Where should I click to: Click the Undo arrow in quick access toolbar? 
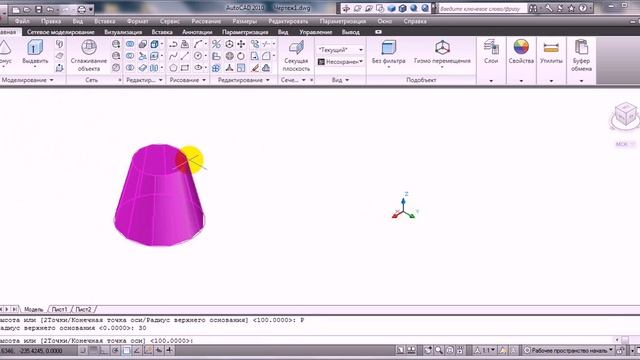pos(50,9)
